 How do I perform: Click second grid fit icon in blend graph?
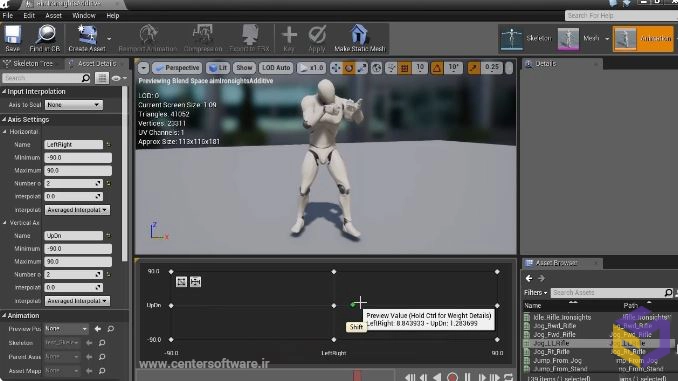click(x=195, y=282)
